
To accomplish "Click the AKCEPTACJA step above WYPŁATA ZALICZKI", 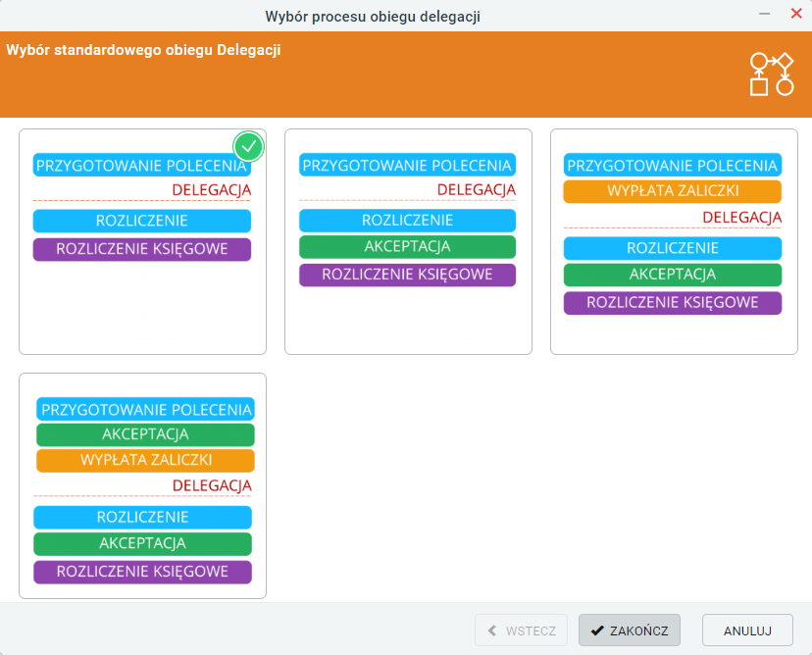I will pyautogui.click(x=145, y=434).
